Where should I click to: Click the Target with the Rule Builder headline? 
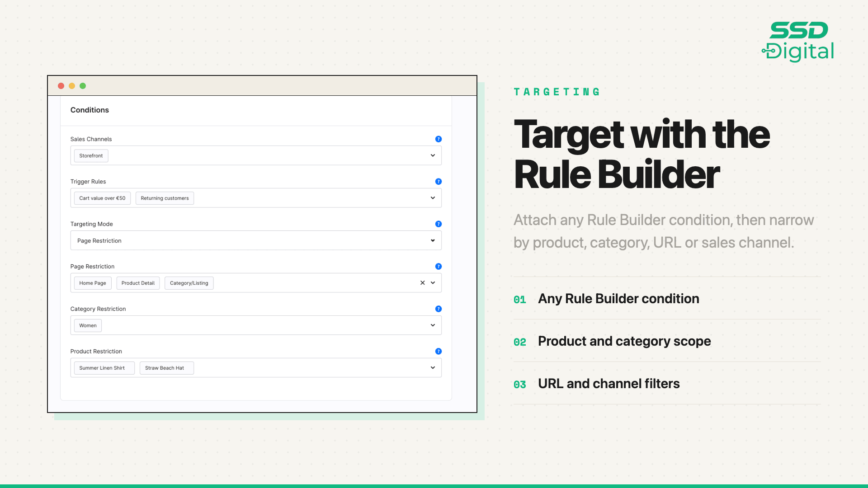click(642, 155)
